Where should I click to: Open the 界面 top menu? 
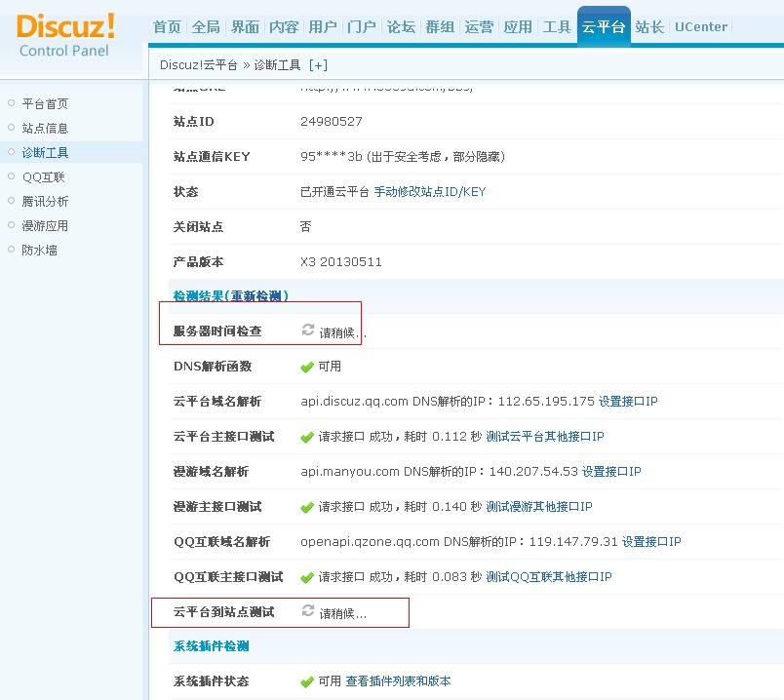coord(245,26)
